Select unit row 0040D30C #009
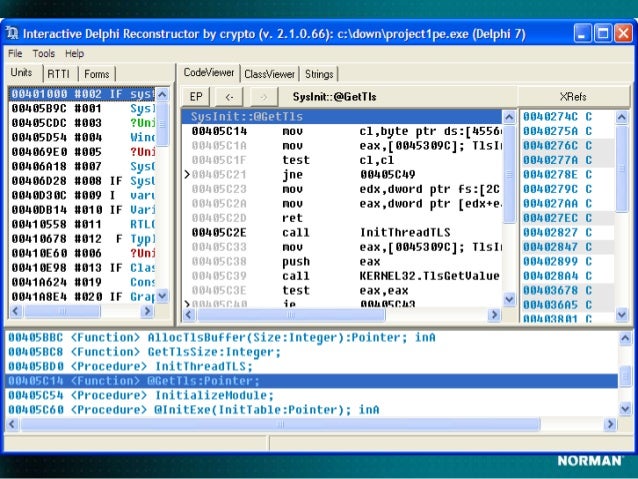 coord(82,195)
